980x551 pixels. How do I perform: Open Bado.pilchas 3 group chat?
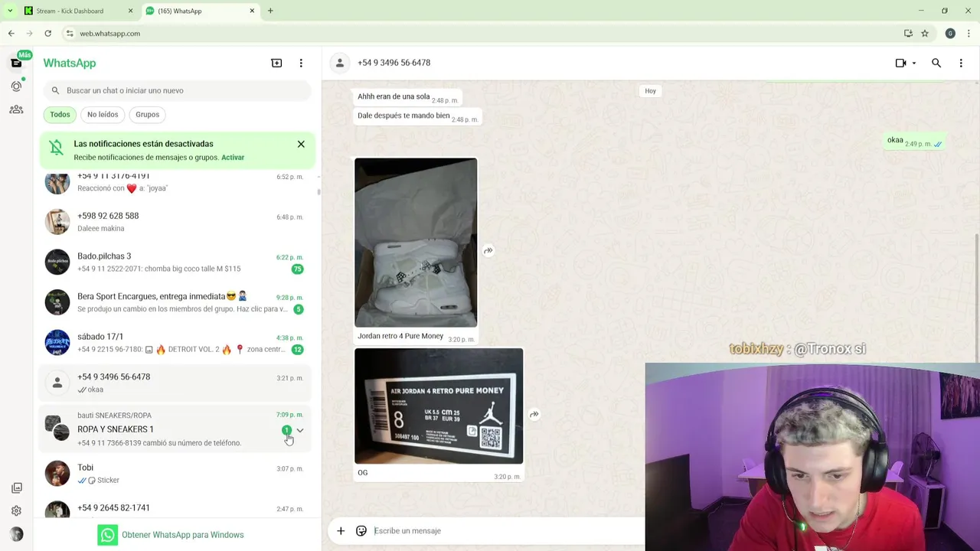pyautogui.click(x=177, y=262)
